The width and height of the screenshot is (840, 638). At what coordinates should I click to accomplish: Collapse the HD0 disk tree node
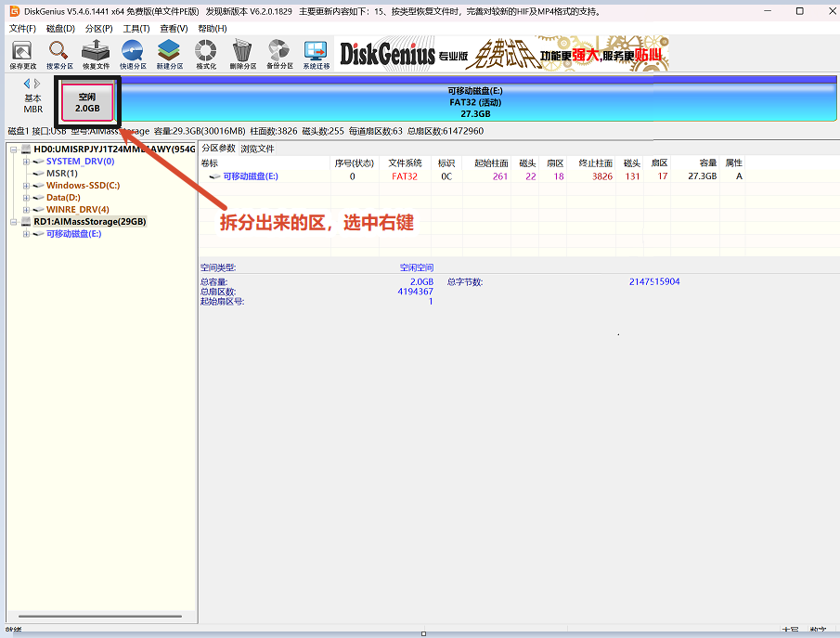click(x=13, y=150)
